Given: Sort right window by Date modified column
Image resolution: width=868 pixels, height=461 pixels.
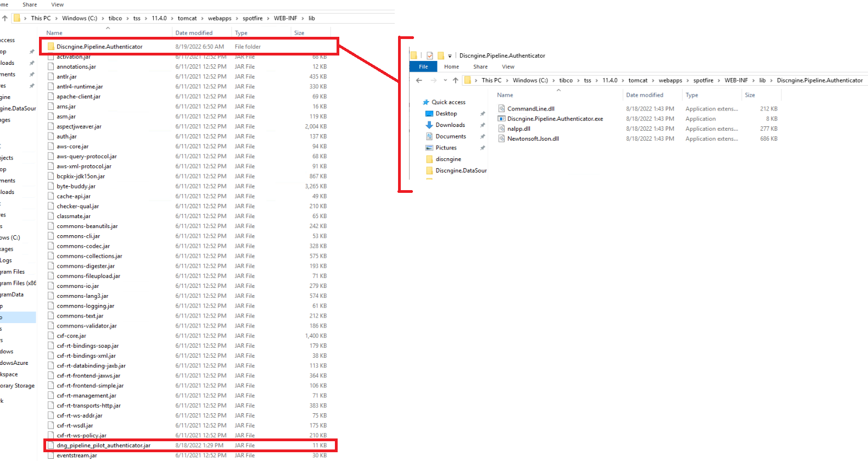Looking at the screenshot, I should pos(645,95).
